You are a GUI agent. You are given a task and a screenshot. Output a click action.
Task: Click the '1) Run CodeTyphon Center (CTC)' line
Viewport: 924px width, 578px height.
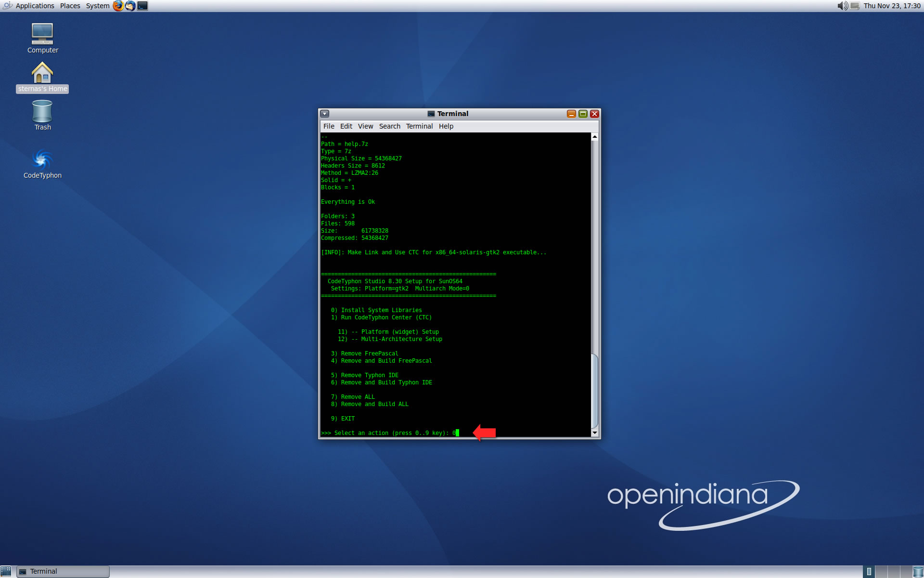coord(381,317)
